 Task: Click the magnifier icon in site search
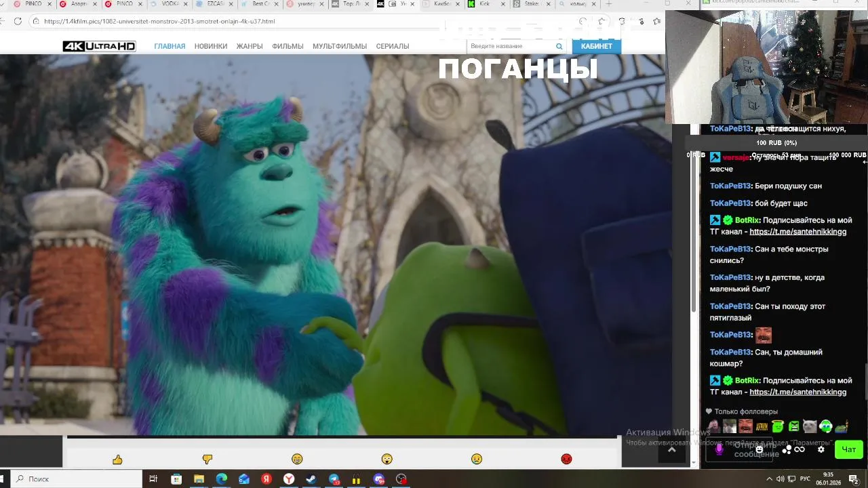coord(559,46)
